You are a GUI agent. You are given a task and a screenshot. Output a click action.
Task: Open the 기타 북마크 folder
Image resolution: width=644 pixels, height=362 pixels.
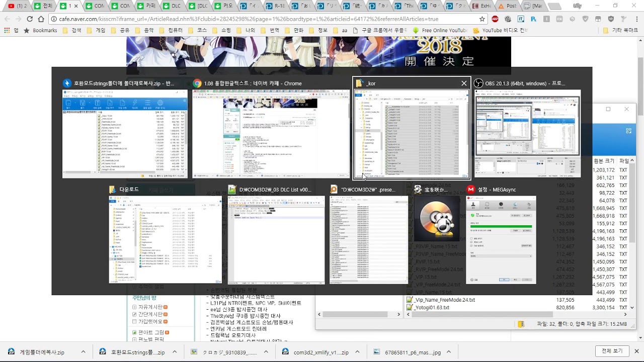point(620,30)
